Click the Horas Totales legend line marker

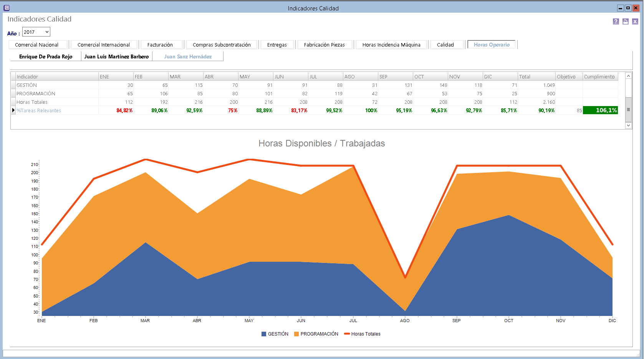click(x=347, y=334)
